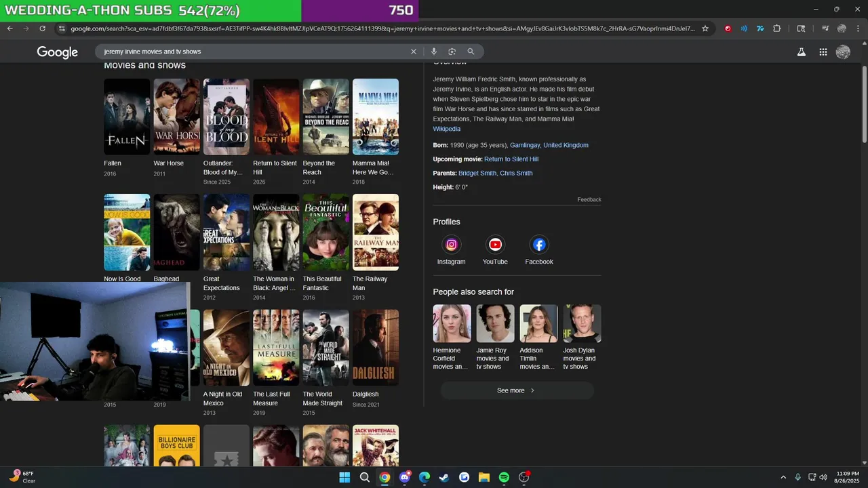The width and height of the screenshot is (868, 488).
Task: Submit search with magnifier icon
Action: coord(471,52)
